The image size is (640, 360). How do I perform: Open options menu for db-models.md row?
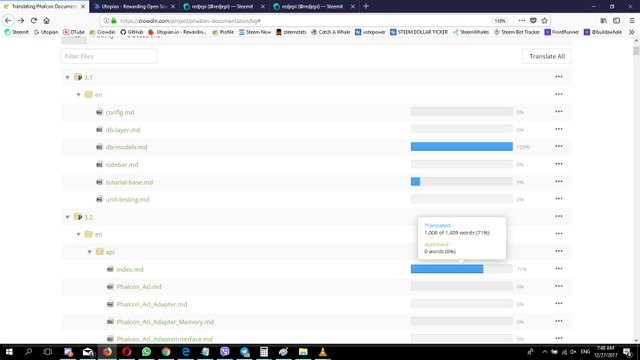coord(558,146)
